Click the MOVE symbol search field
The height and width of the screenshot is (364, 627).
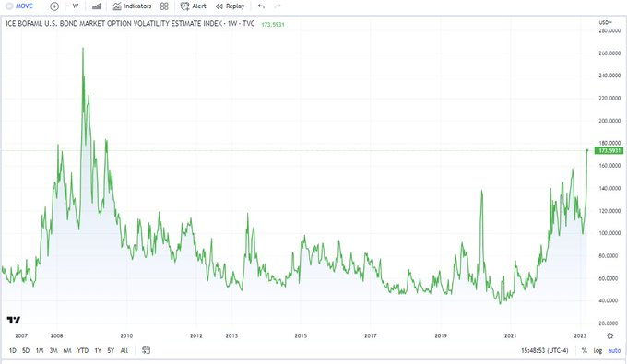[19, 6]
